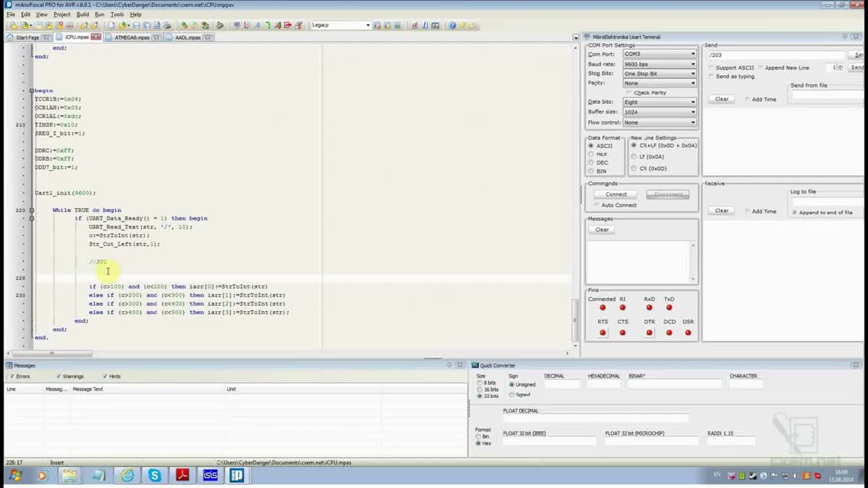Open the File menu
This screenshot has height=488, width=868.
(11, 14)
